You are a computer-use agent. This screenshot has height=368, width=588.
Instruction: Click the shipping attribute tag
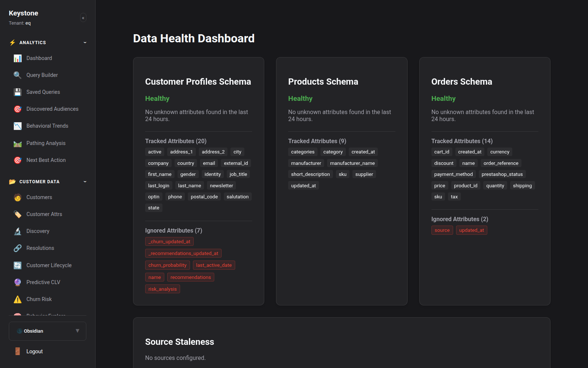[522, 185]
